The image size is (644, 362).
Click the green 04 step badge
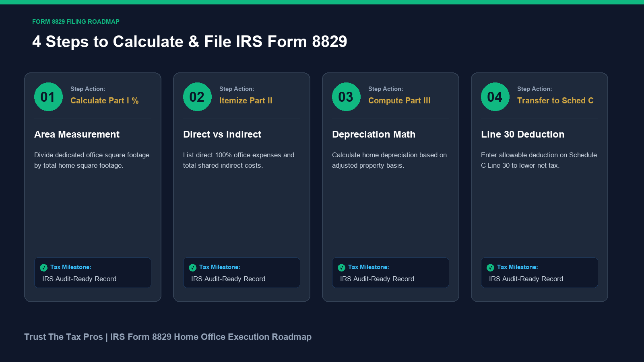tap(495, 97)
